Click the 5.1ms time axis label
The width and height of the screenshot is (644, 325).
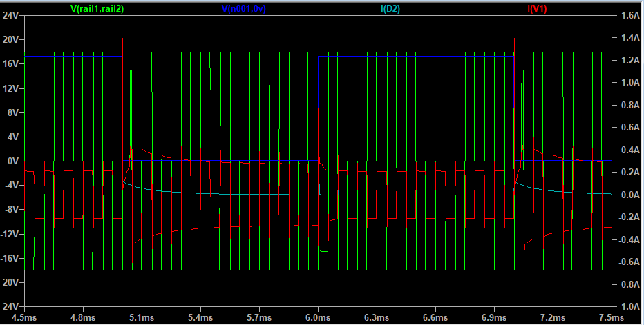tap(142, 317)
